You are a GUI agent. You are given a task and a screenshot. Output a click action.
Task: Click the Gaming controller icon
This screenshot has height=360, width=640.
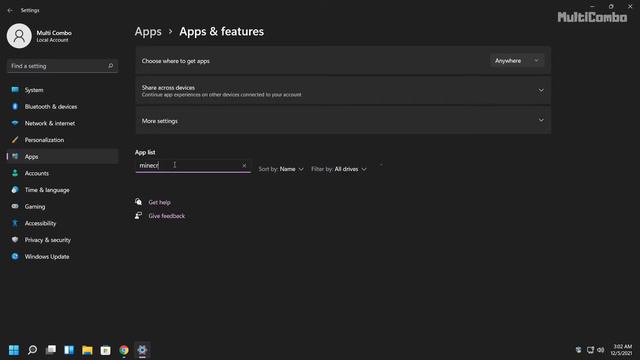tap(15, 206)
